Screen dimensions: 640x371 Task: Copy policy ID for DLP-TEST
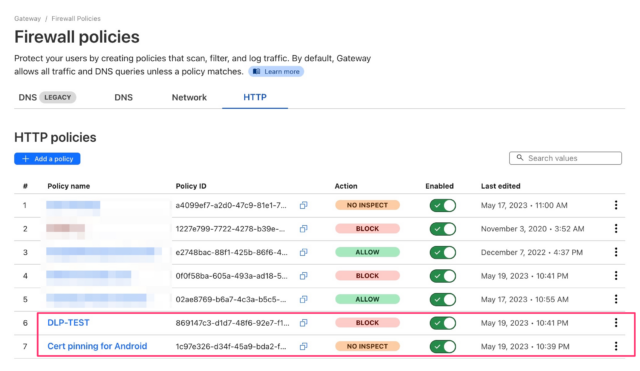[x=303, y=323]
